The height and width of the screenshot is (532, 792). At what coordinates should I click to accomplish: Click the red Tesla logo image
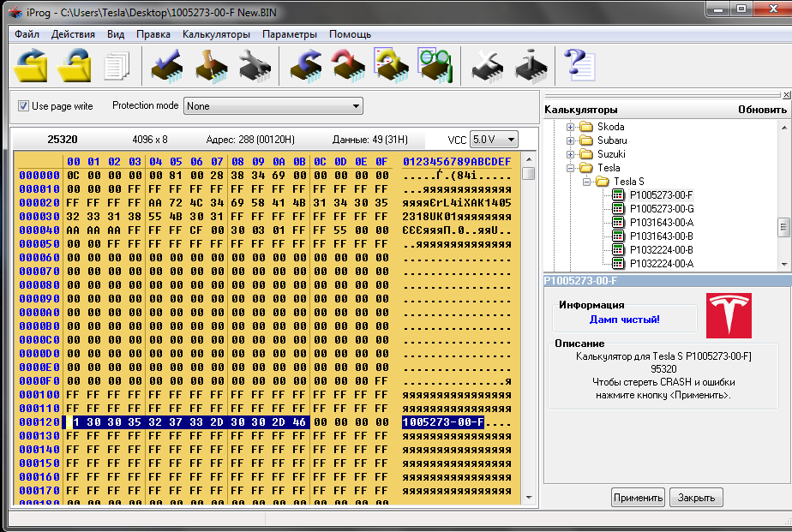pos(729,315)
